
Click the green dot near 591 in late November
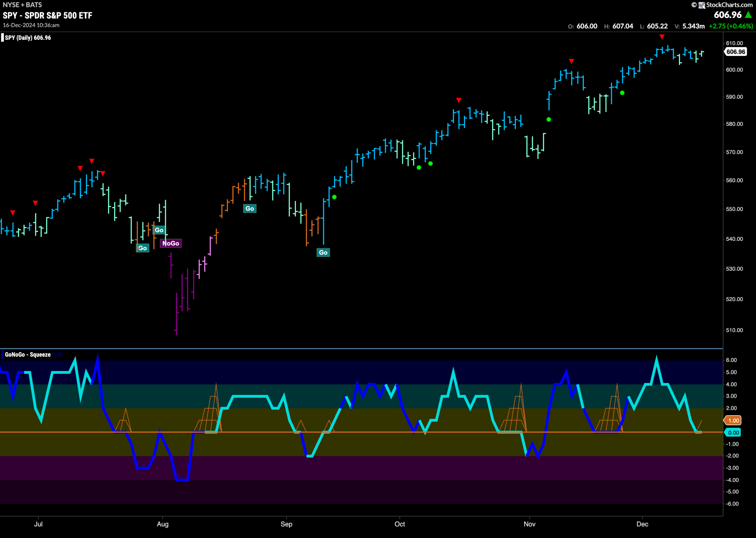tap(622, 93)
